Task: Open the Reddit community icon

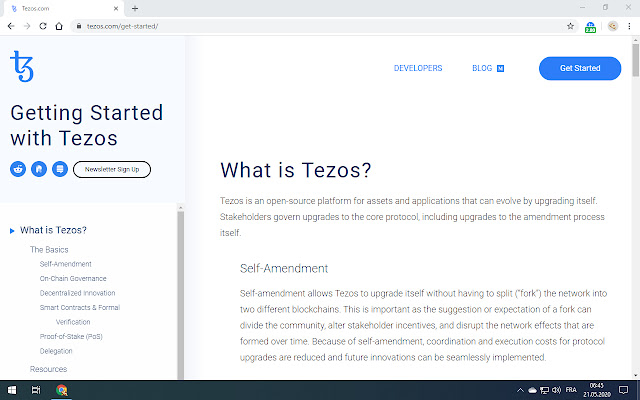Action: [x=18, y=169]
